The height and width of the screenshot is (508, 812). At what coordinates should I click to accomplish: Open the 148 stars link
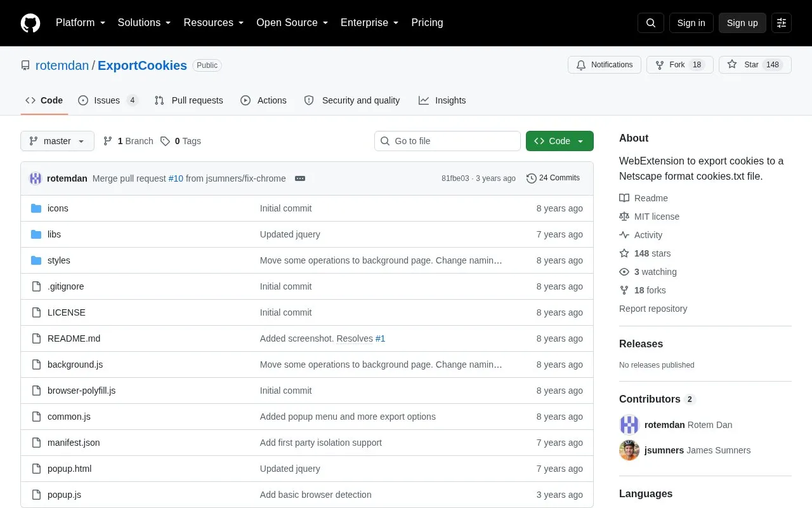point(645,253)
